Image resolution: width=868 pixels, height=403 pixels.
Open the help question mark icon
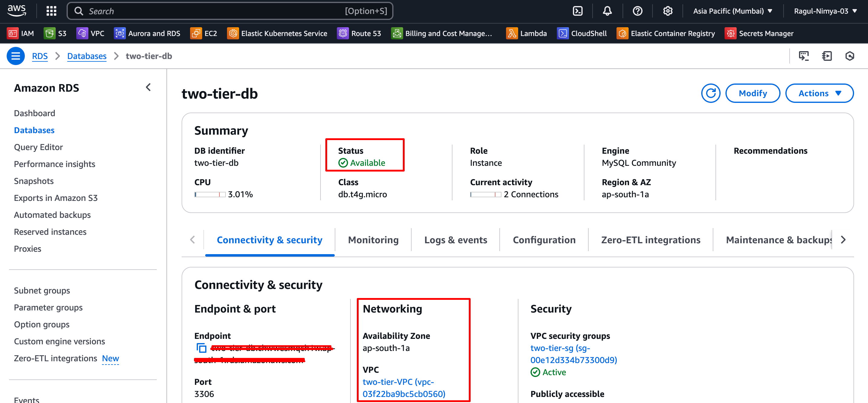(637, 11)
